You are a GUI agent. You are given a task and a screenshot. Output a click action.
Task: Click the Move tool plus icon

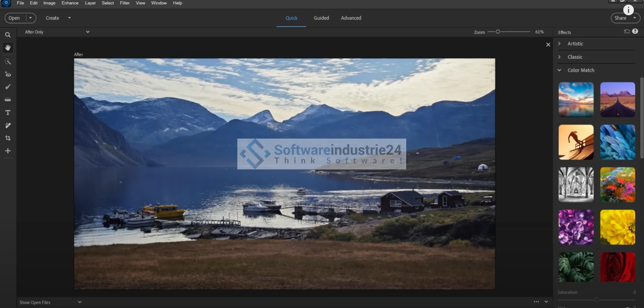[x=8, y=151]
